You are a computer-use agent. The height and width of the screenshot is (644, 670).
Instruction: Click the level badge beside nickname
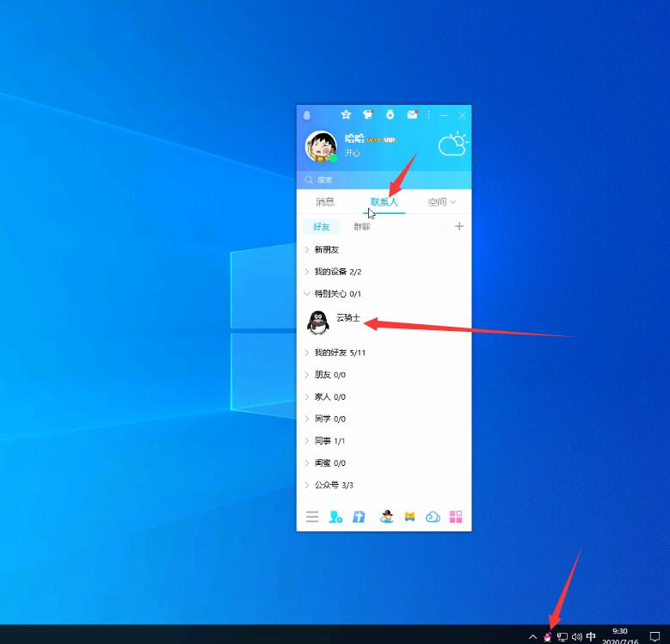(373, 140)
